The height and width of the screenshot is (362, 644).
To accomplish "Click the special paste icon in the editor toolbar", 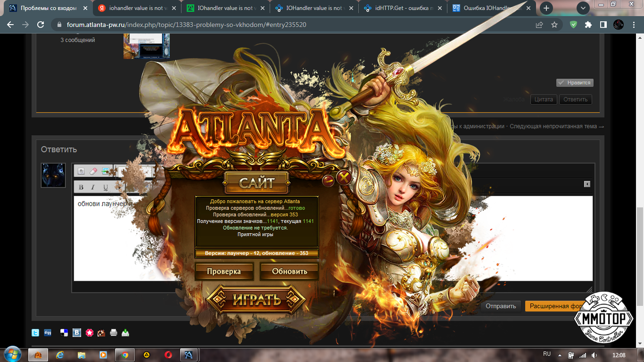I will click(x=106, y=171).
